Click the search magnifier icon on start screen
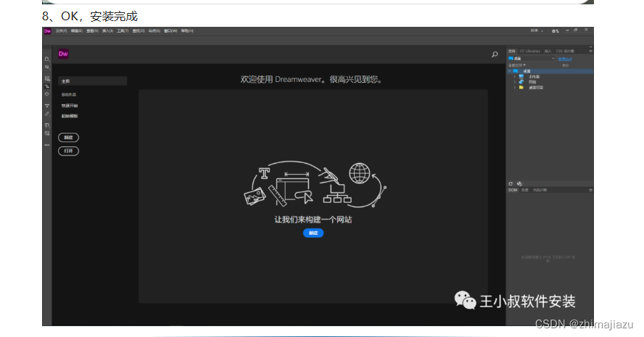This screenshot has width=644, height=337. pos(495,54)
